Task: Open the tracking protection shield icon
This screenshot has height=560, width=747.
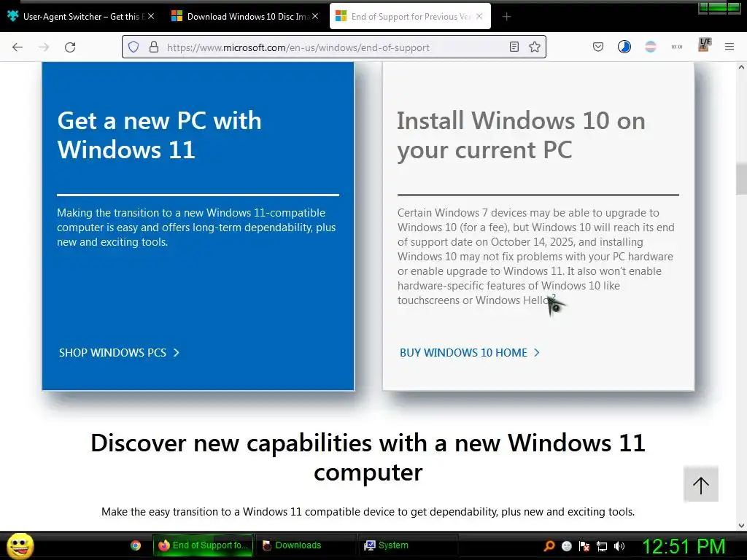Action: (x=133, y=47)
